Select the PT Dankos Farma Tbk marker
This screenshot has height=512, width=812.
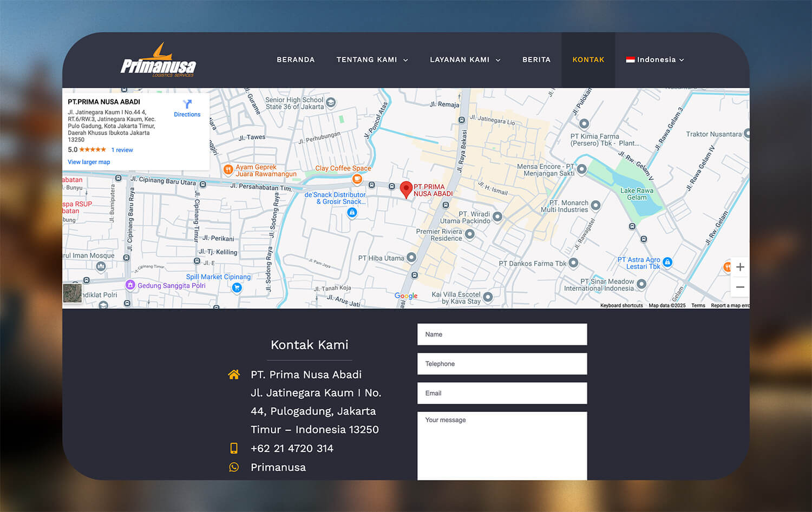[x=573, y=263]
